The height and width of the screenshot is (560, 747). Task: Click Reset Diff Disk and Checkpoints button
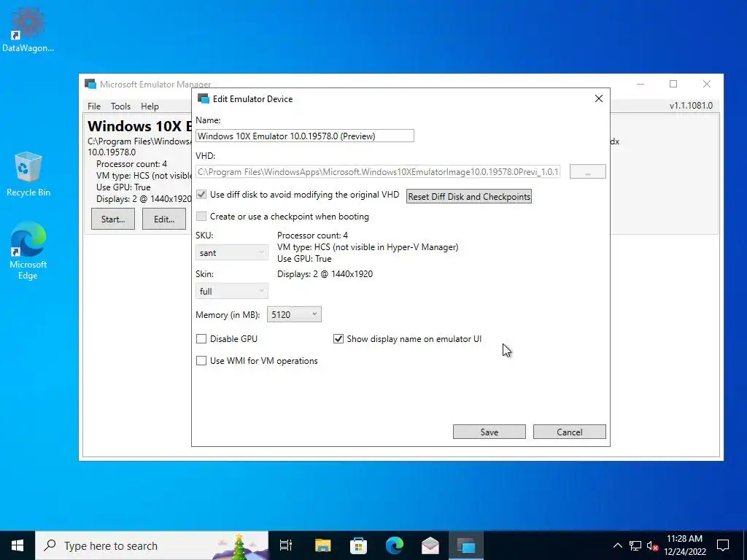point(469,196)
